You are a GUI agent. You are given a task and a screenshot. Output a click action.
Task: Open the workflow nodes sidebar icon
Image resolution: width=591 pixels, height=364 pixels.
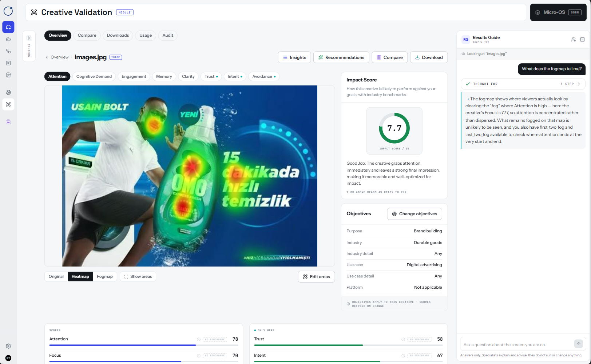pyautogui.click(x=8, y=51)
